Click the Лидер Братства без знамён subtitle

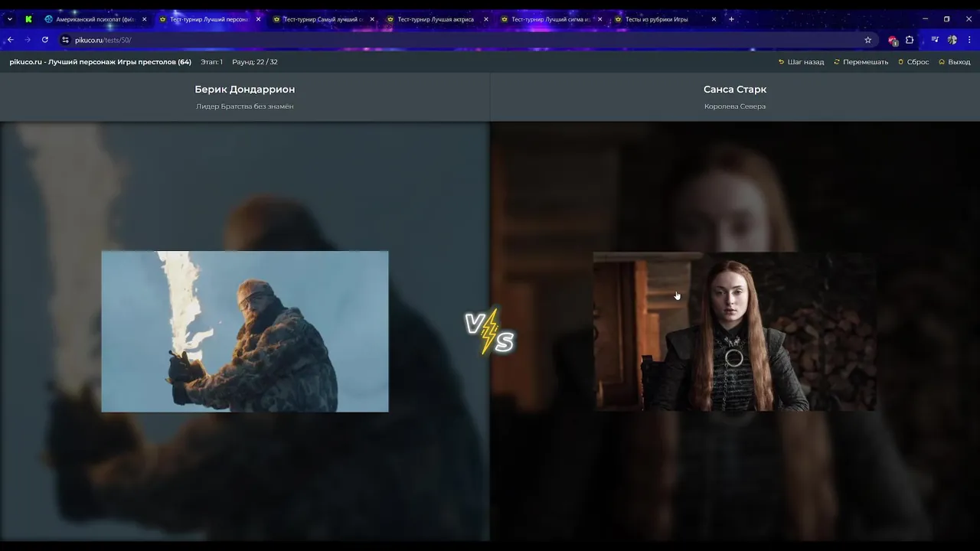[245, 106]
